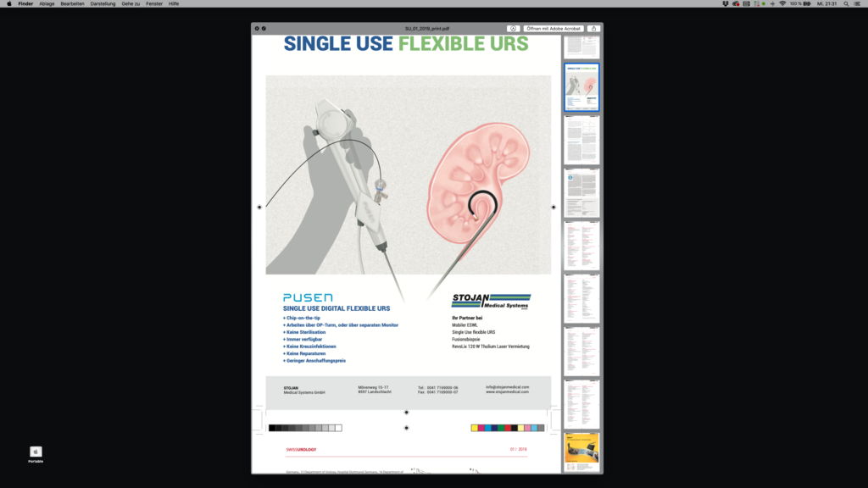This screenshot has height=488, width=868.
Task: Open the Apple menu
Action: 8,4
